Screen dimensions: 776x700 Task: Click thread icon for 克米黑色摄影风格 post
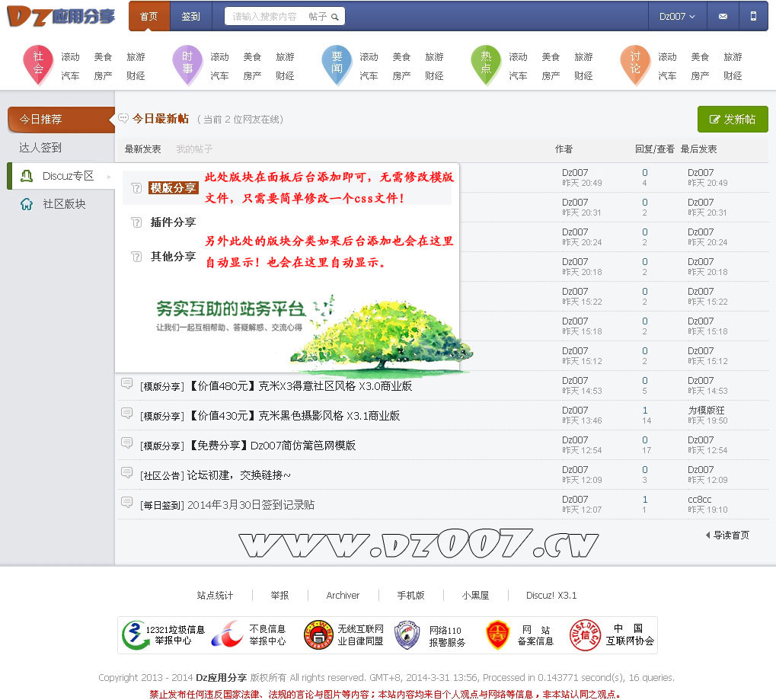coord(126,414)
